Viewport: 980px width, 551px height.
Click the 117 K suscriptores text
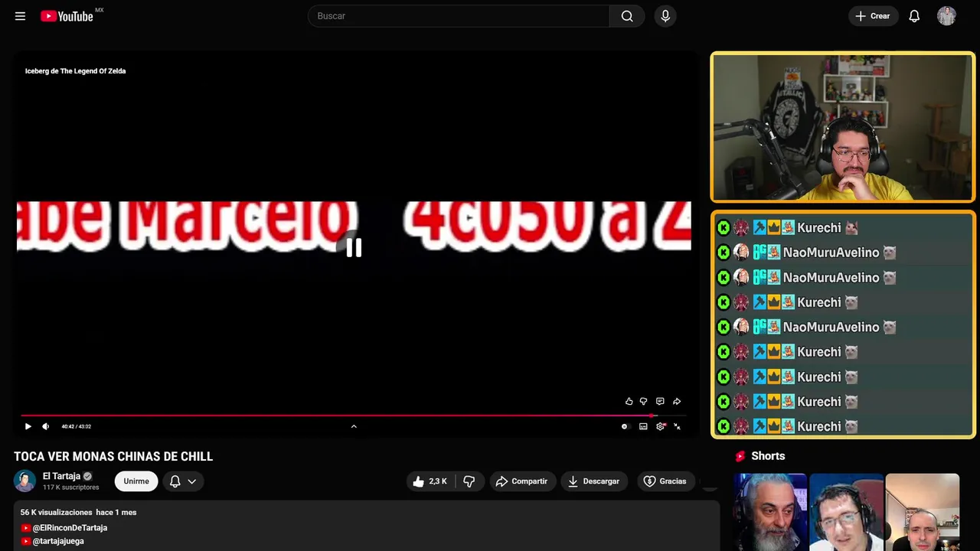(71, 487)
